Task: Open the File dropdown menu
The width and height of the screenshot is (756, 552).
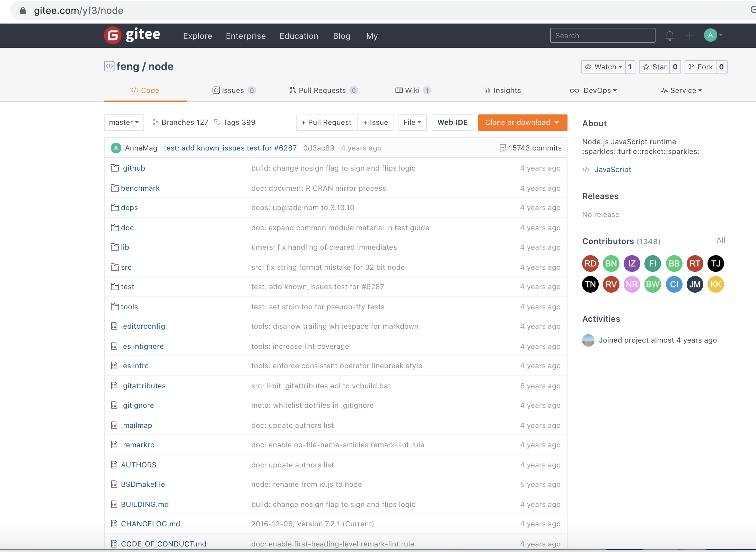Action: 412,122
